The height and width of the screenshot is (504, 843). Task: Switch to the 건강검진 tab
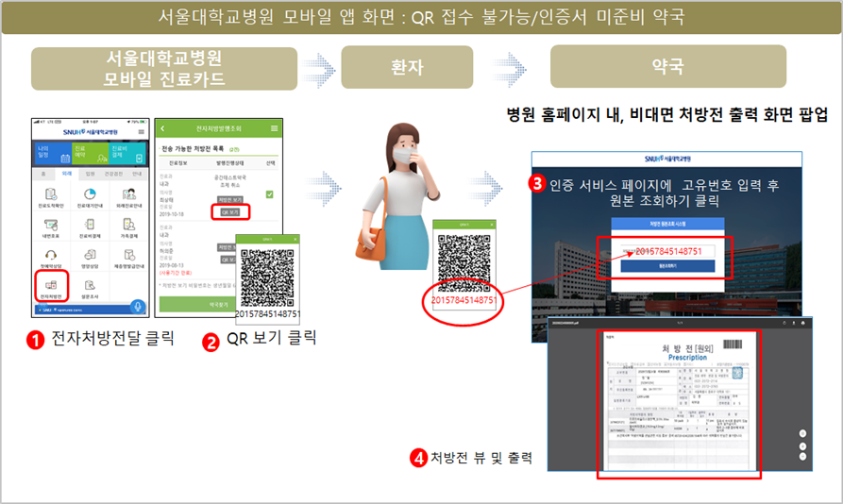(x=113, y=174)
